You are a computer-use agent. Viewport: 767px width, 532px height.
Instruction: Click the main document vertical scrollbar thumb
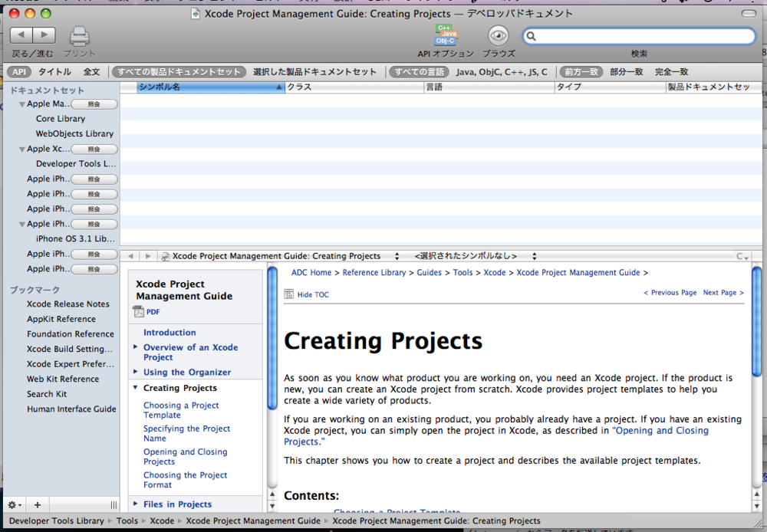[756, 322]
